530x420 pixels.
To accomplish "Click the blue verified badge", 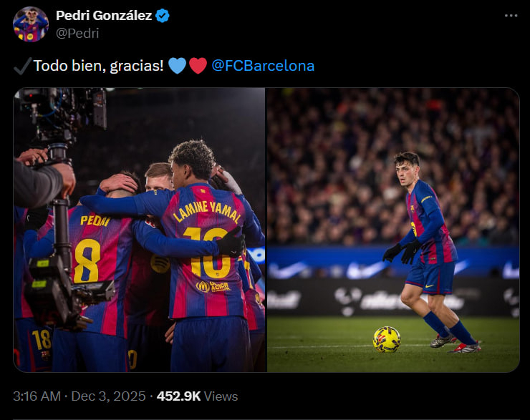I will click(163, 16).
